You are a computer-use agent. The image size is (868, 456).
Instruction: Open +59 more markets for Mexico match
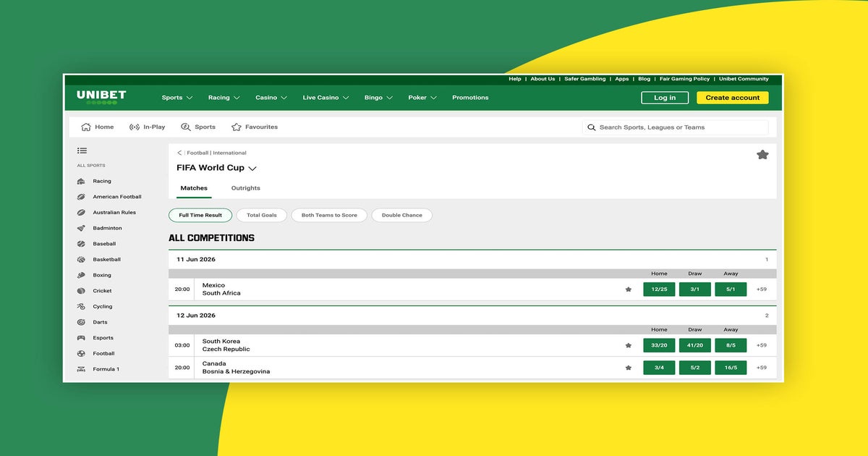tap(762, 290)
